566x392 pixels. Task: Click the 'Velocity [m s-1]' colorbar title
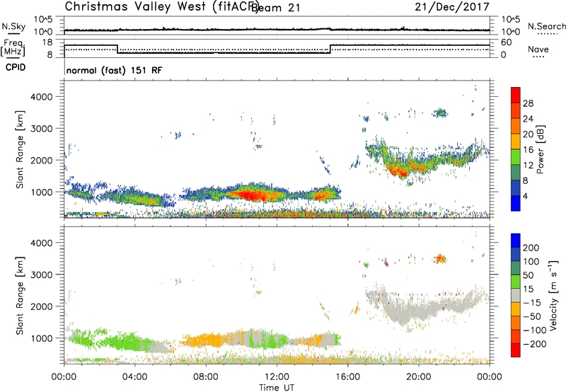point(553,296)
